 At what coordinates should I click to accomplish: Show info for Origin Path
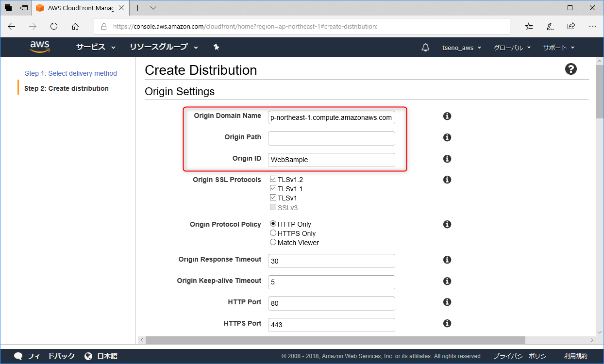[x=447, y=137]
